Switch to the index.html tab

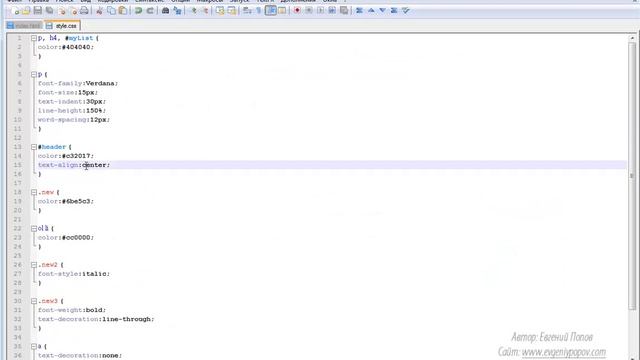24,26
